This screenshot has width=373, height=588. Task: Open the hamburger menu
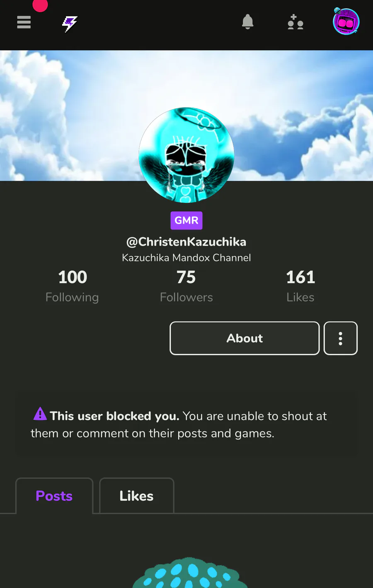point(24,22)
